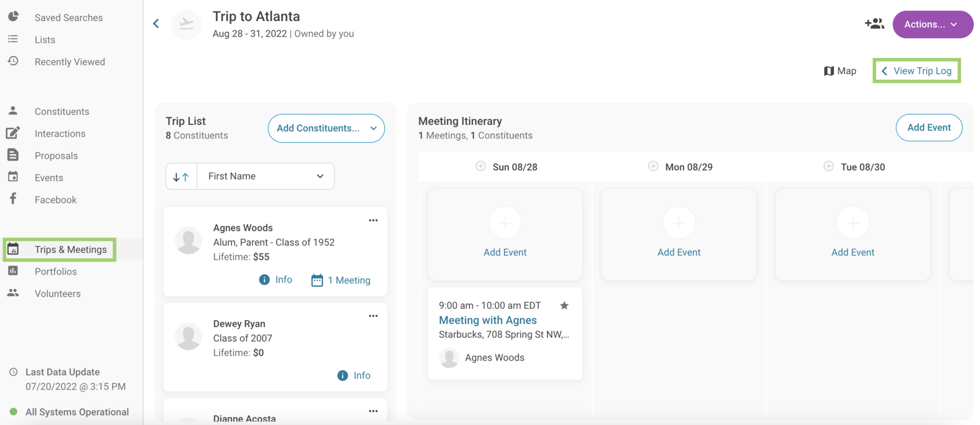Click the Add Event button in Meeting Itinerary header
The width and height of the screenshot is (980, 425).
929,128
